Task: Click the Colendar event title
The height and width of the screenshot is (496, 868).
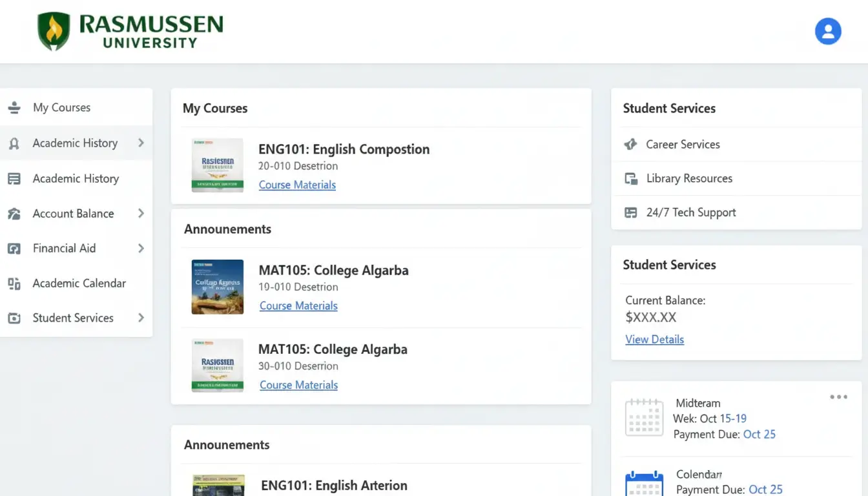Action: [699, 474]
